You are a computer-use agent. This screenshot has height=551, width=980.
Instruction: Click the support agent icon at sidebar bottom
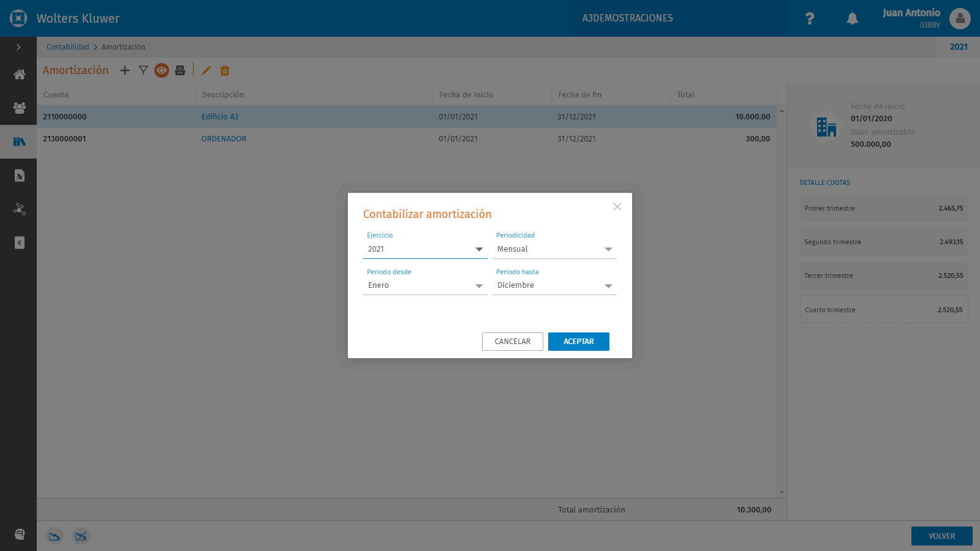(19, 534)
